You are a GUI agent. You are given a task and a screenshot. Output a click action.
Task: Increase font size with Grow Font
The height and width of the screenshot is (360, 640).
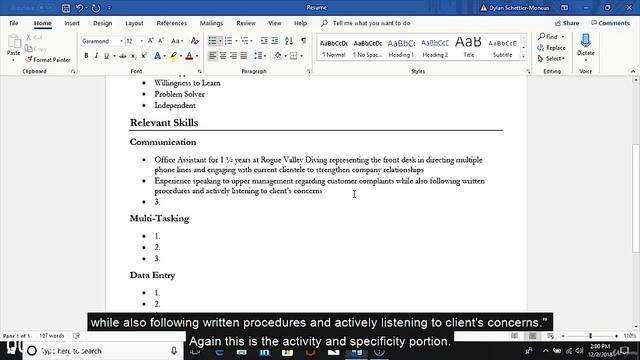pos(151,41)
